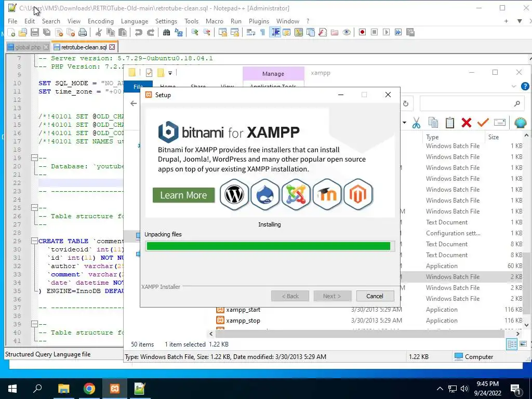
Task: Click the Explorer refresh button
Action: (406, 103)
